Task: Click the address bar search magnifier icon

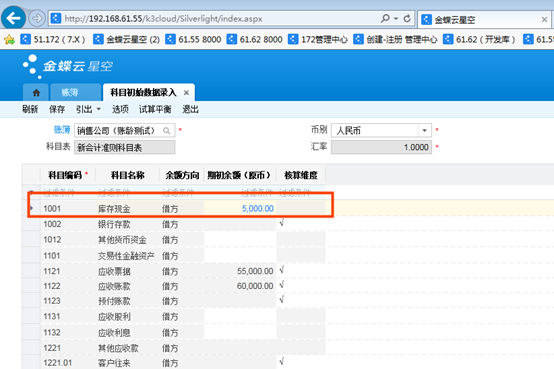Action: pos(385,18)
